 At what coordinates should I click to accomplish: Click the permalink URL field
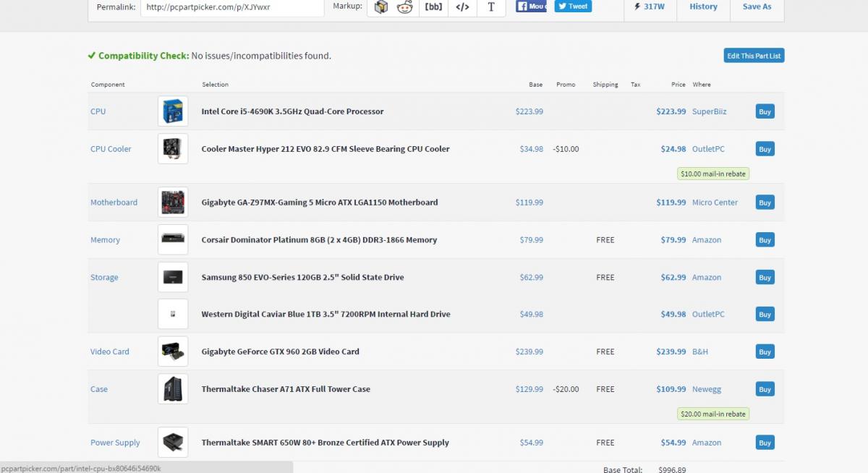(x=231, y=7)
